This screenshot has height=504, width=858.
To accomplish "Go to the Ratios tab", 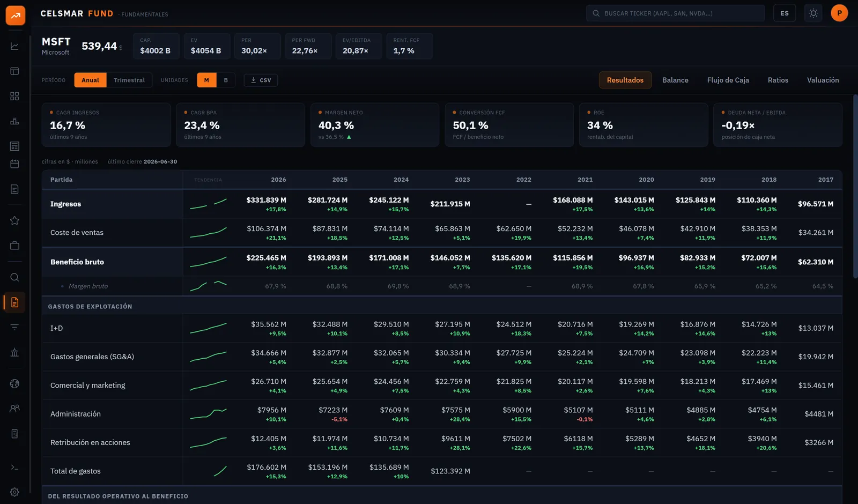I will pos(778,80).
